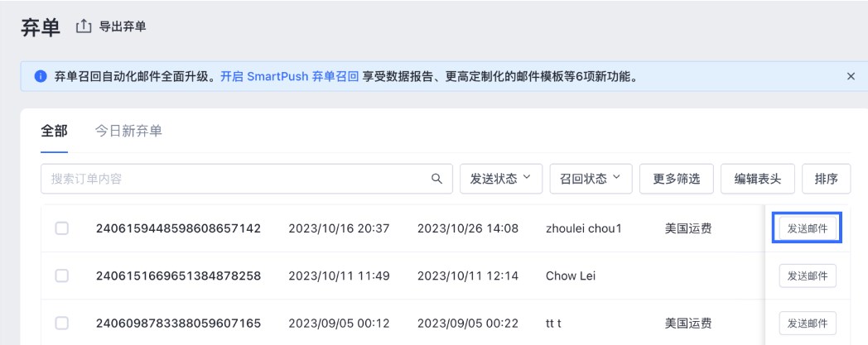Viewport: 868px width, 345px height.
Task: Click the export icon beside 导出弃单
Action: coord(84,27)
